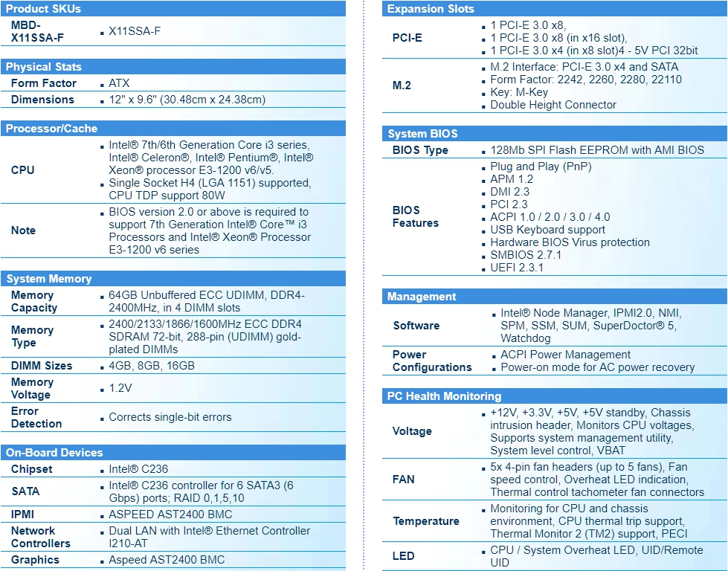Viewport: 728px width, 571px height.
Task: Select the BIOS Type row label
Action: 420,150
